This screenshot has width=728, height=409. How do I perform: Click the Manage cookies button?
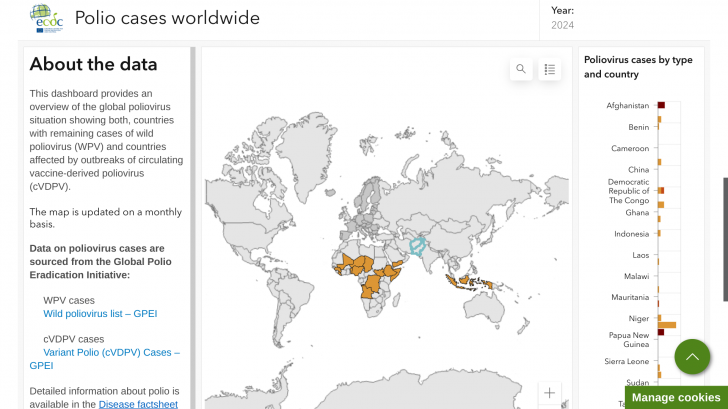tap(675, 397)
